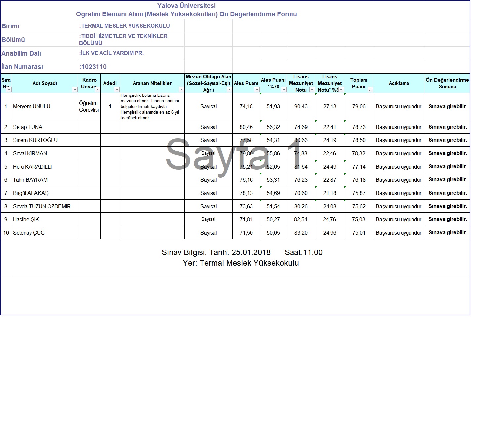Image resolution: width=504 pixels, height=423 pixels.
Task: Open the Adı Soyadı column filter dropdown
Action: (75, 90)
